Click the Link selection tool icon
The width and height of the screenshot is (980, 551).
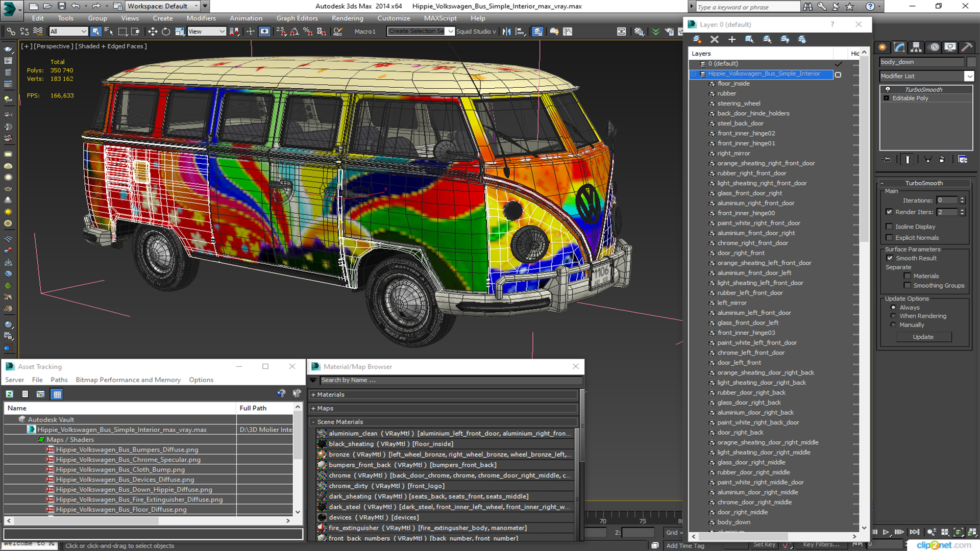coord(10,32)
